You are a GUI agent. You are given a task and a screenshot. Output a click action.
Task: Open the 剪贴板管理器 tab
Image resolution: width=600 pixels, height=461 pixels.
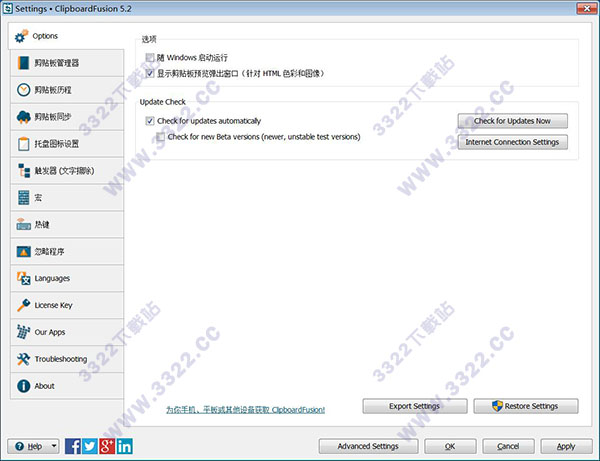pos(67,63)
